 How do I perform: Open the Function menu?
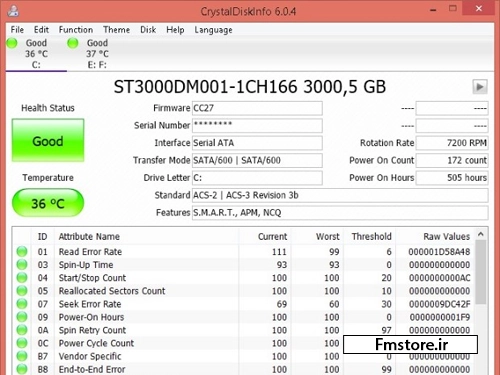76,30
